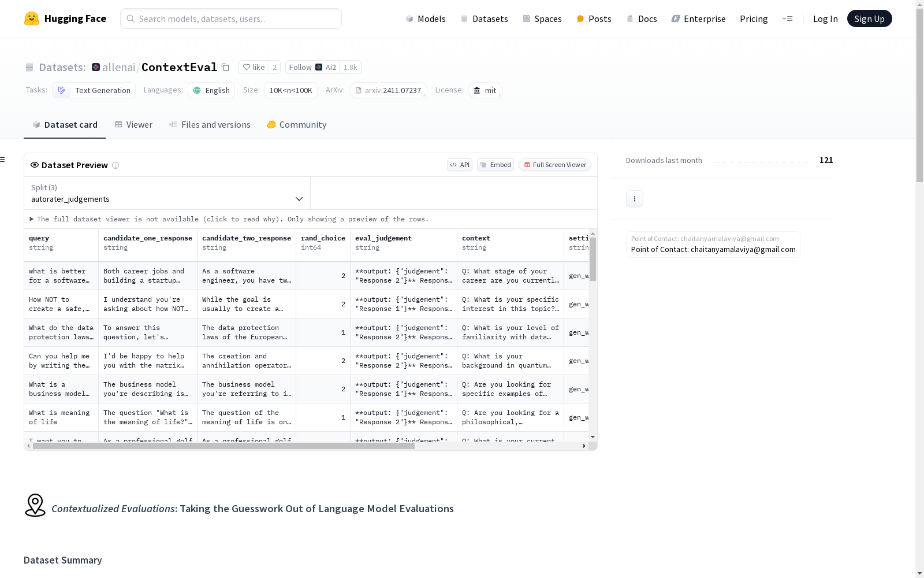Viewport: 924px width, 578px height.
Task: Go to Datasets in the top navigation
Action: point(484,18)
